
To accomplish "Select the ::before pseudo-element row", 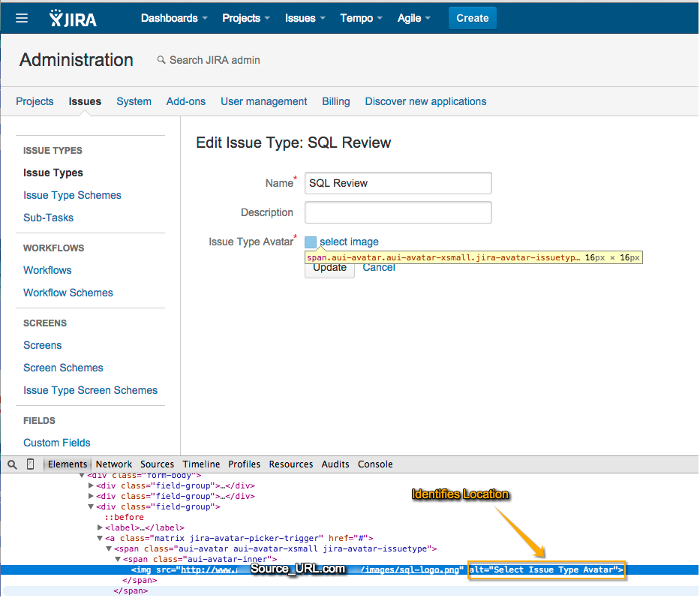I will [x=124, y=518].
